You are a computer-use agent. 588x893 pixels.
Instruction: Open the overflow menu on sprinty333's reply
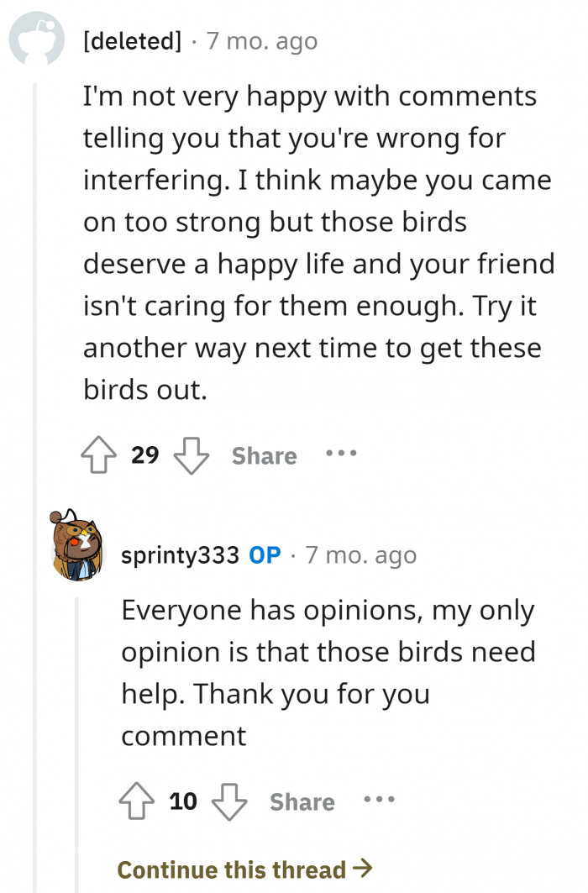[x=379, y=801]
